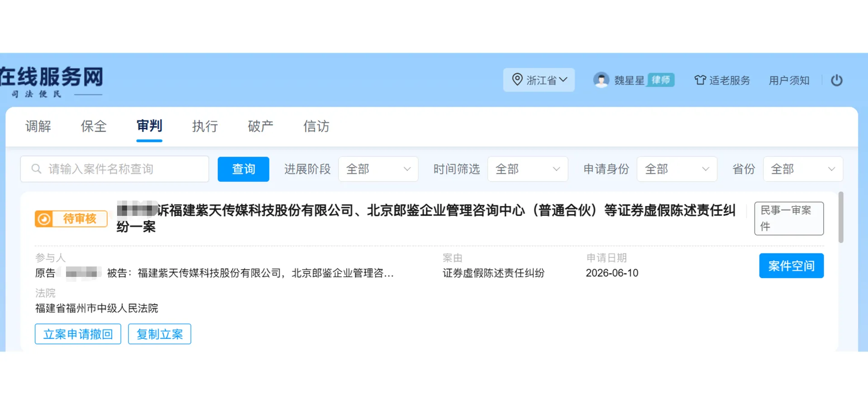The width and height of the screenshot is (868, 402).
Task: Switch to the 执行 tab
Action: point(205,126)
